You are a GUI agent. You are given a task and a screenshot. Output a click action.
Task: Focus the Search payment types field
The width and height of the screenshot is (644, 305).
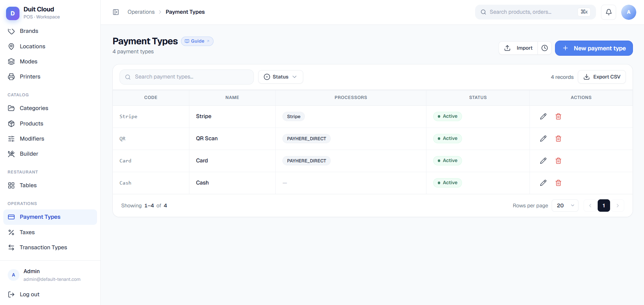[x=187, y=77]
